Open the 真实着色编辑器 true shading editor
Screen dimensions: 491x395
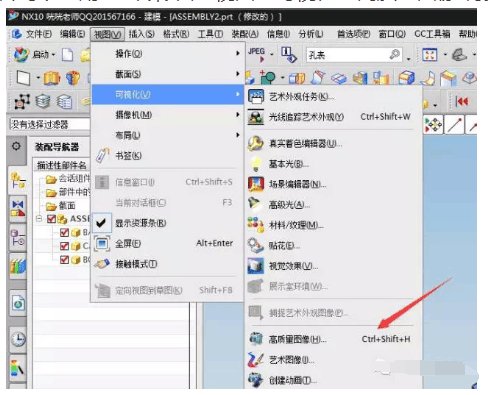pyautogui.click(x=332, y=144)
